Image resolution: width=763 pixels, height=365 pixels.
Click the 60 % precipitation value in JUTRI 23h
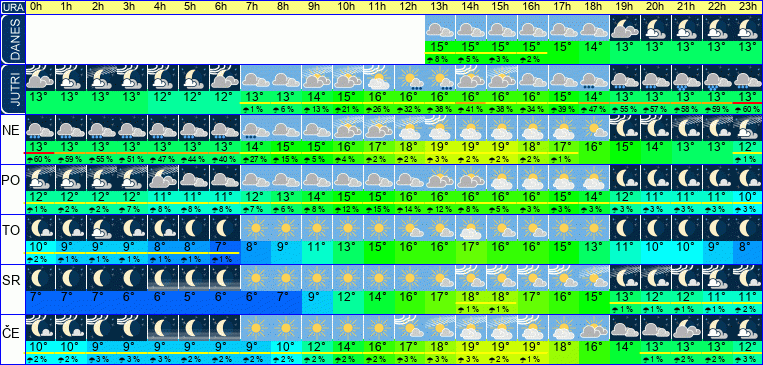pyautogui.click(x=748, y=109)
